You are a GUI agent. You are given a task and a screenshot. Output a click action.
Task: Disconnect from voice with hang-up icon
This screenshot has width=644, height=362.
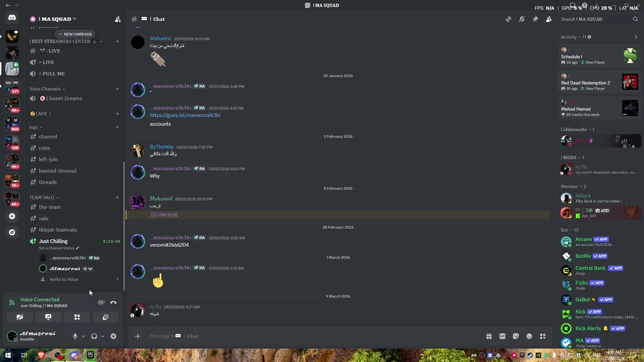[113, 302]
